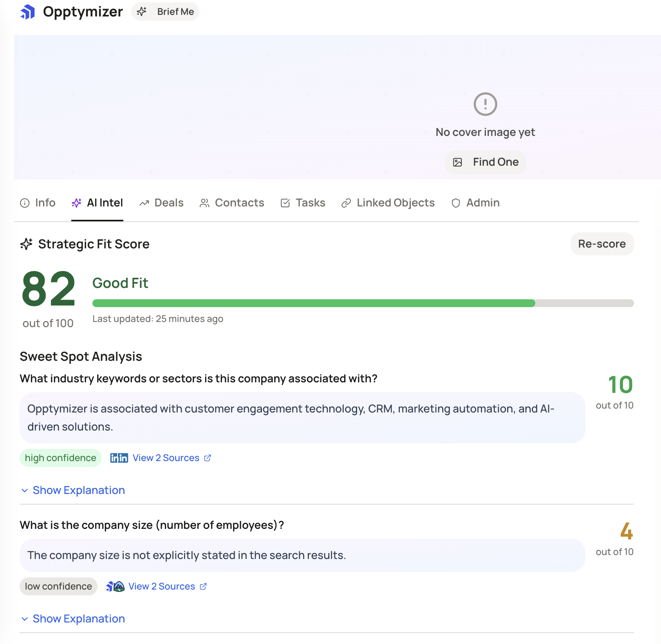Click the LinkedIn source icons
The height and width of the screenshot is (644, 661).
click(119, 458)
